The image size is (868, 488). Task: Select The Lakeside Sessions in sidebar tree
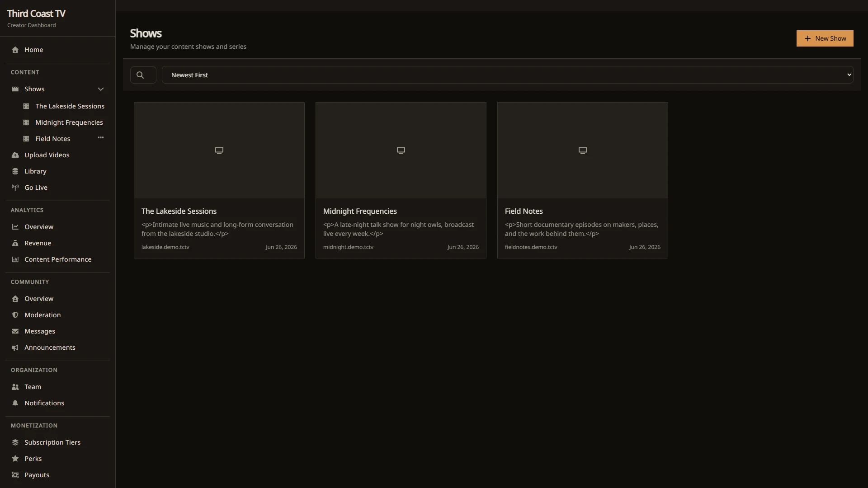(63, 106)
